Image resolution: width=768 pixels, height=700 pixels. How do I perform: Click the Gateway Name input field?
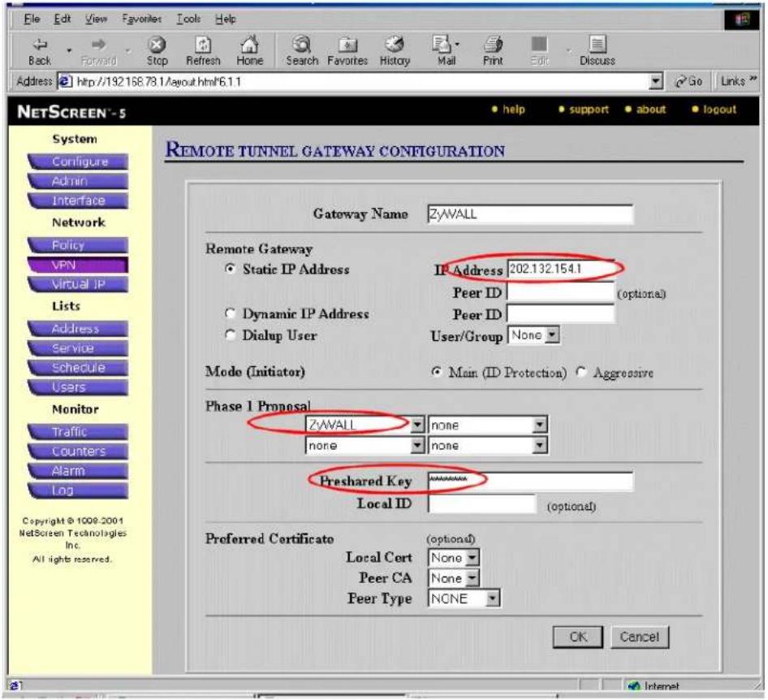point(530,214)
